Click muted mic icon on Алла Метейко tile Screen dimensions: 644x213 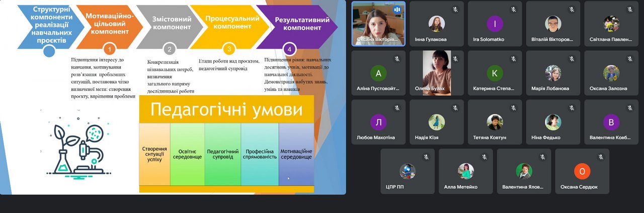484,158
